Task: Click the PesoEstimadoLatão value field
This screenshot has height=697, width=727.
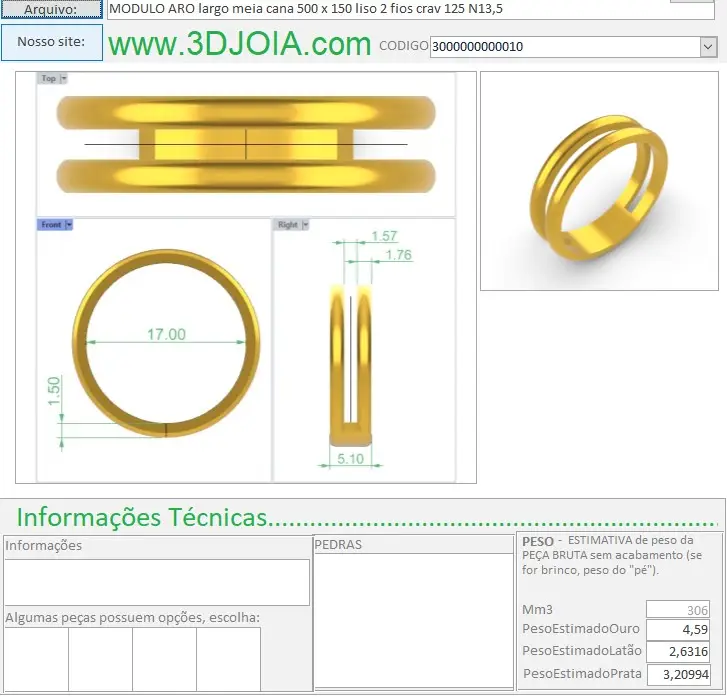Action: coord(677,652)
